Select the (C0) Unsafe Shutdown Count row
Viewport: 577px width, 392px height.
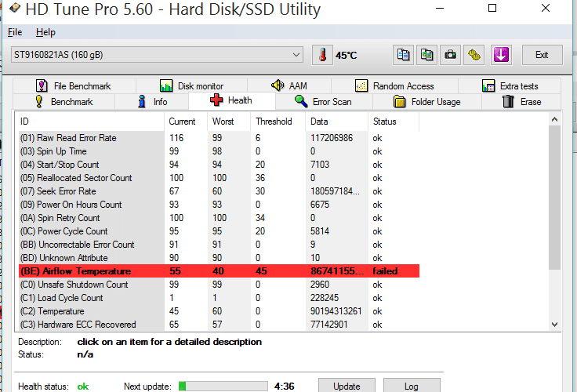click(x=219, y=285)
